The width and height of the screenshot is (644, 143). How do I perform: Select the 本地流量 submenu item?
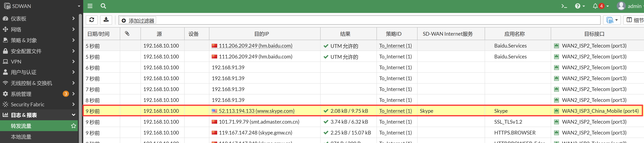(39, 137)
